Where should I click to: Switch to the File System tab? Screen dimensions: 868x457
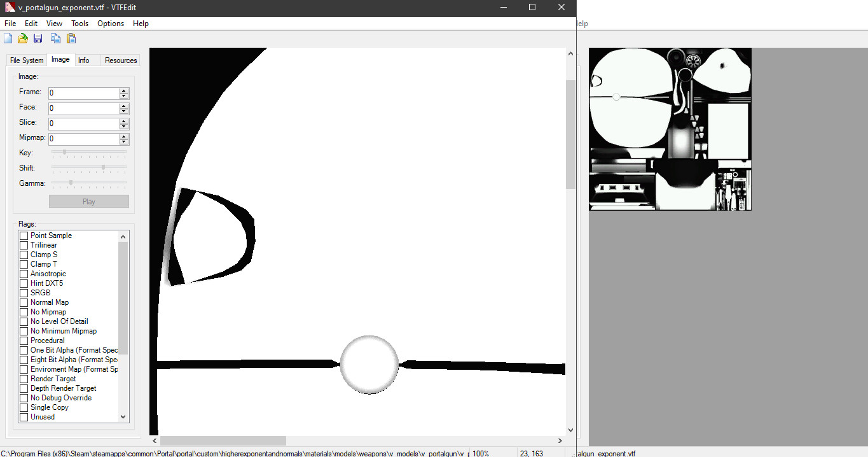pyautogui.click(x=27, y=60)
